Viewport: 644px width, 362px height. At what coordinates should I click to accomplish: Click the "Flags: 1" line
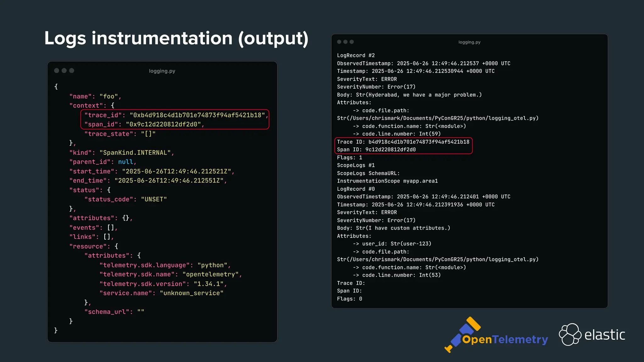pos(349,158)
